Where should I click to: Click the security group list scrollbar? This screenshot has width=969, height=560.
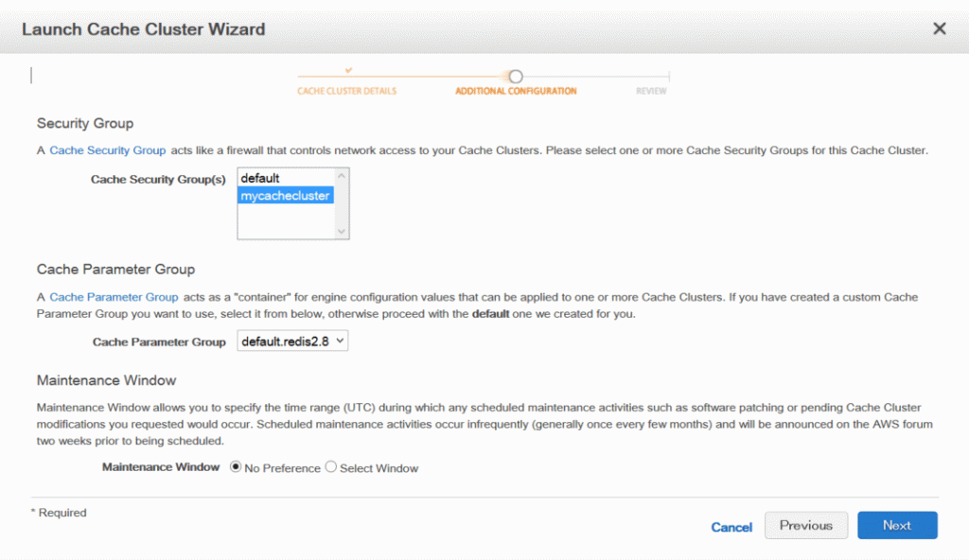click(342, 204)
